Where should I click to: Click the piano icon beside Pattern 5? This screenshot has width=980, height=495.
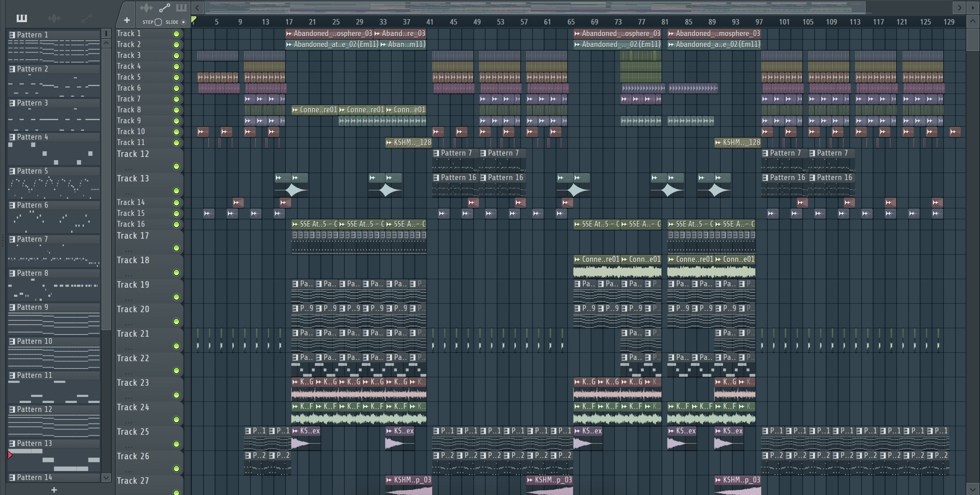tap(12, 171)
